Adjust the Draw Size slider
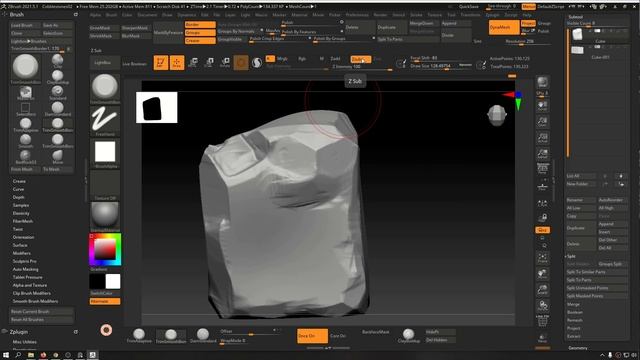Screen dimensions: 640x360 tap(440, 66)
